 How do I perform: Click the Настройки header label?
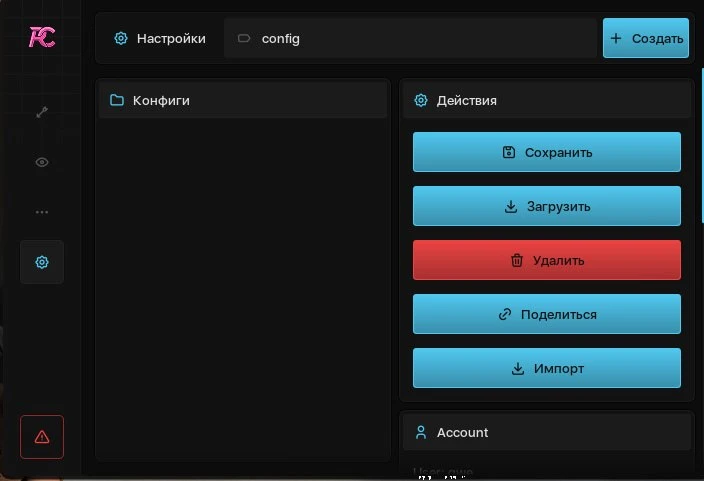click(x=171, y=39)
